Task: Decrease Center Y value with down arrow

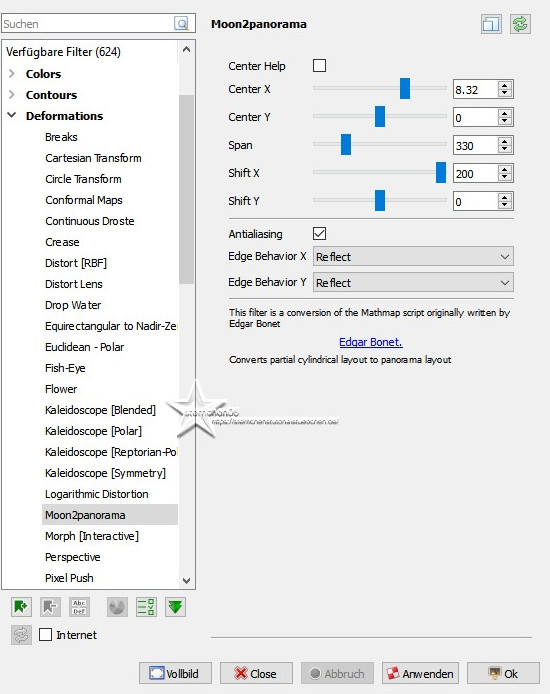Action: pyautogui.click(x=504, y=121)
